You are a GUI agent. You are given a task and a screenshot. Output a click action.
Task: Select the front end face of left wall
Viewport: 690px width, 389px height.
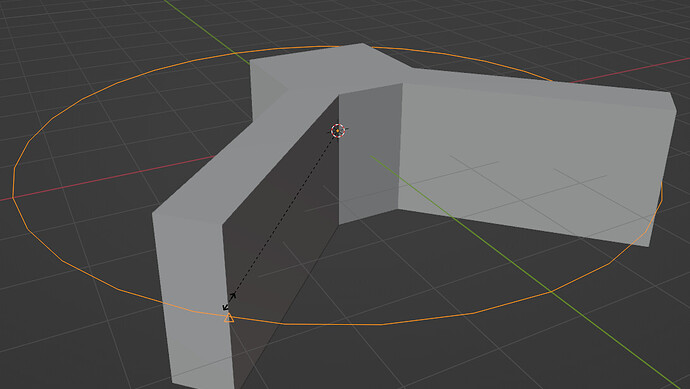[194, 299]
